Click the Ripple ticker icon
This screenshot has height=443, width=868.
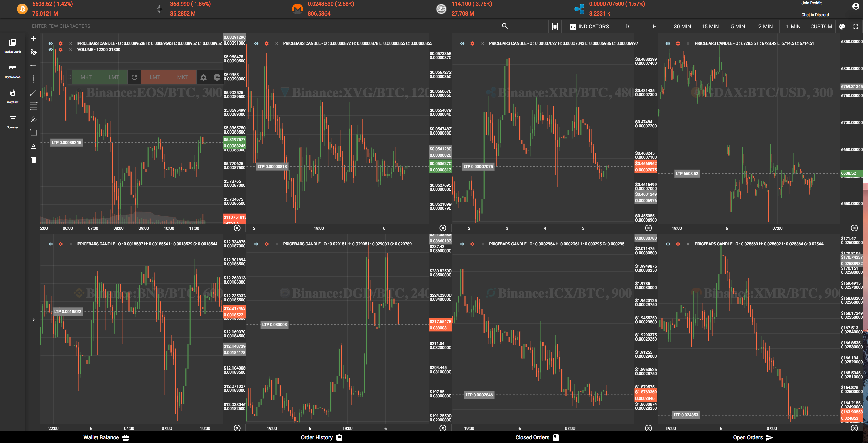(x=579, y=9)
